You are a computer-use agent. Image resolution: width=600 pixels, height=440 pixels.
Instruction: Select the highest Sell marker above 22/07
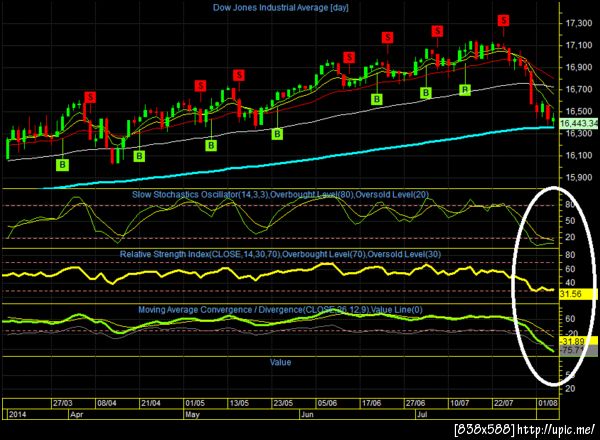tap(504, 21)
